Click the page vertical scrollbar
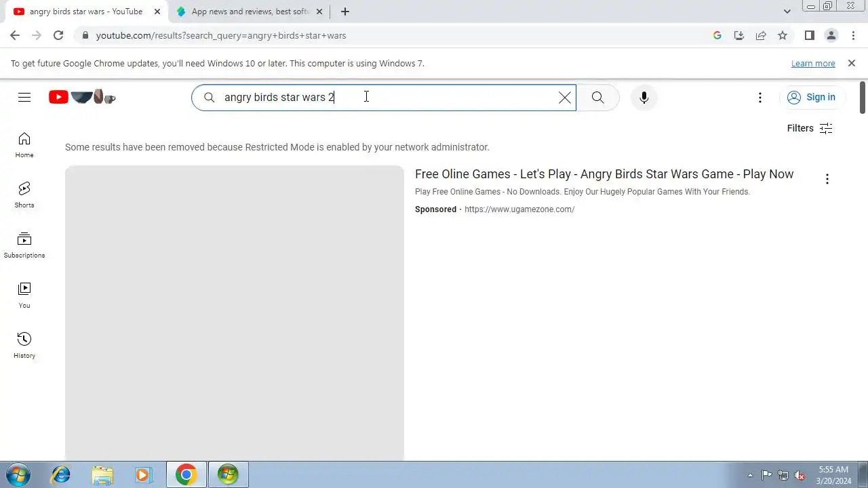Screen dimensions: 868x488 (863, 98)
